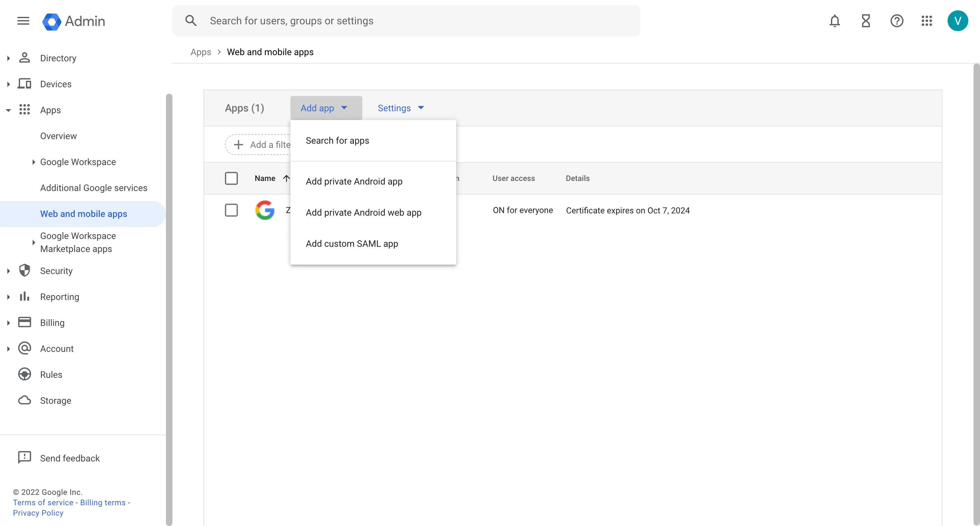Click Send feedback
This screenshot has width=980, height=526.
point(70,458)
